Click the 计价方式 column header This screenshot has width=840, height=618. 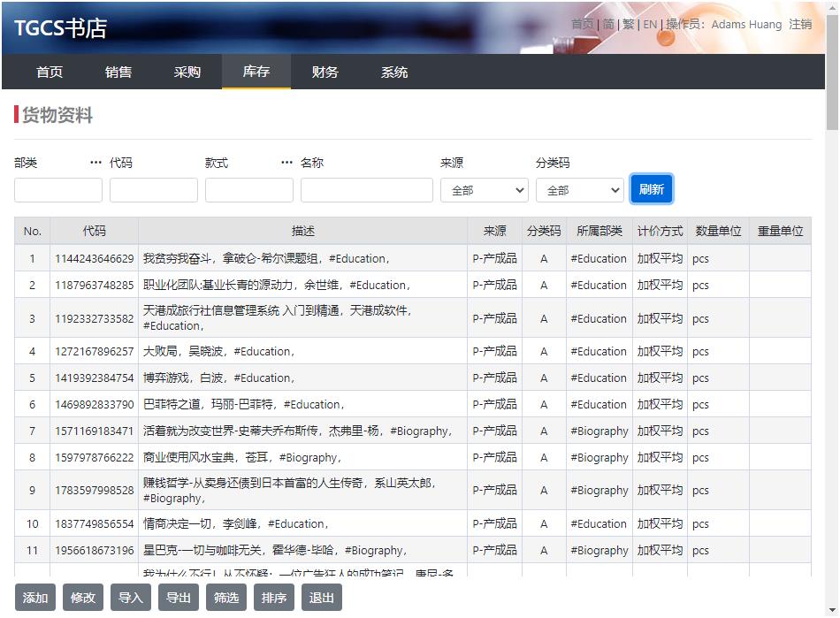coord(660,231)
